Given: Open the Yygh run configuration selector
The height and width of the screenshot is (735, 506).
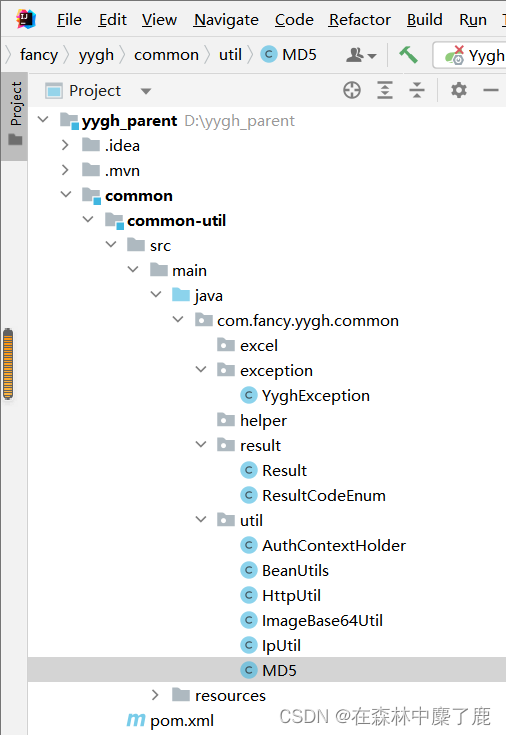Looking at the screenshot, I should pos(471,55).
